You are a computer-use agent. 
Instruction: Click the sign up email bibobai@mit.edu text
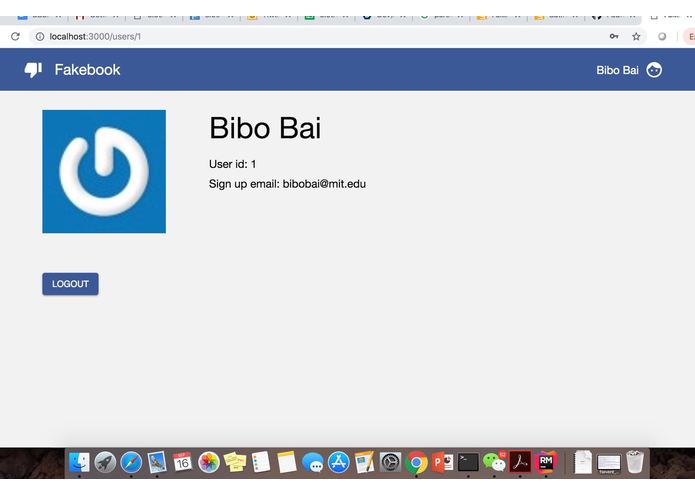tap(287, 184)
